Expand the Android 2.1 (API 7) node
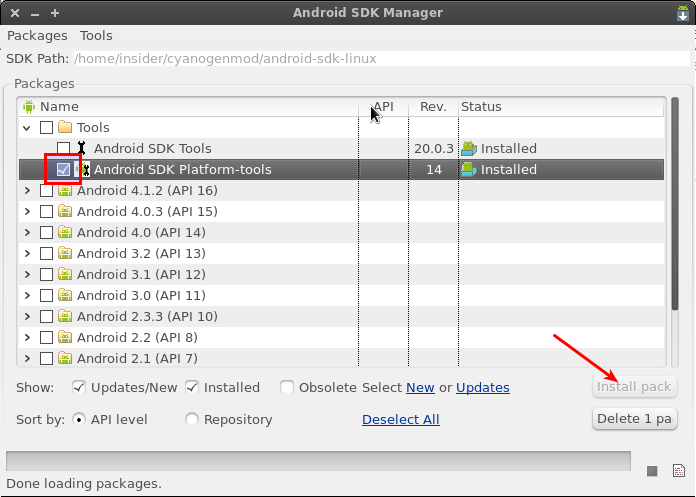This screenshot has height=497, width=696. pyautogui.click(x=27, y=358)
